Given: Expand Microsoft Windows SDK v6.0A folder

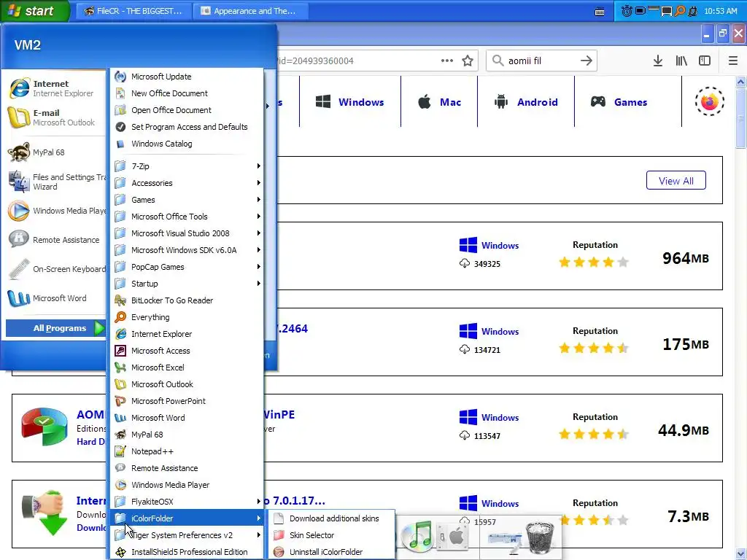Looking at the screenshot, I should (187, 250).
